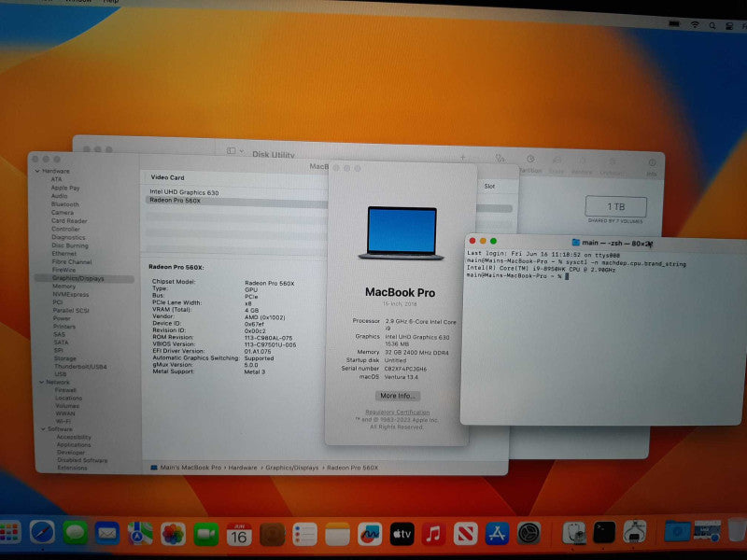Switch to Disk Utility via Dock icon
The width and height of the screenshot is (747, 560).
(x=573, y=532)
